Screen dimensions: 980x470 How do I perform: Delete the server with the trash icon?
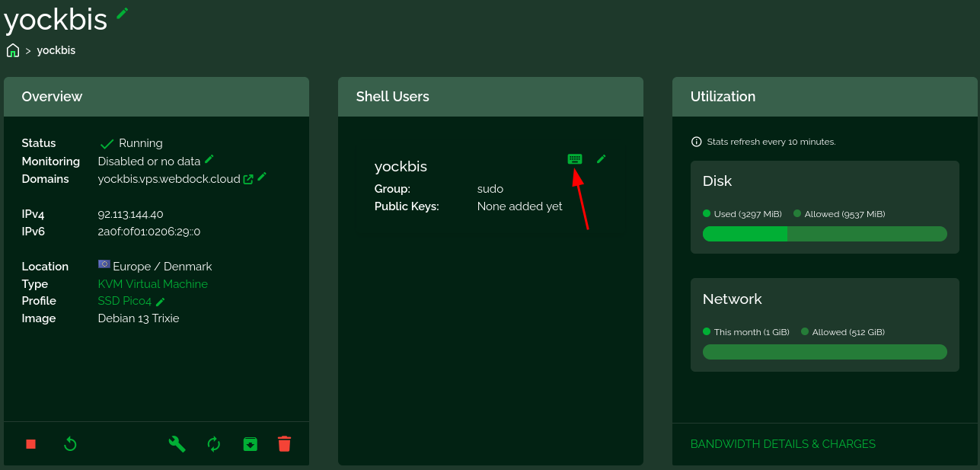[x=284, y=444]
